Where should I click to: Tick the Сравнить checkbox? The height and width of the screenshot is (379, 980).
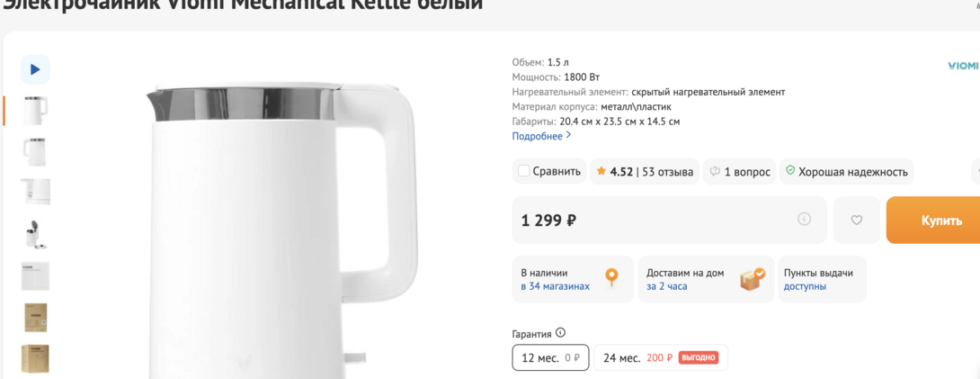point(524,171)
